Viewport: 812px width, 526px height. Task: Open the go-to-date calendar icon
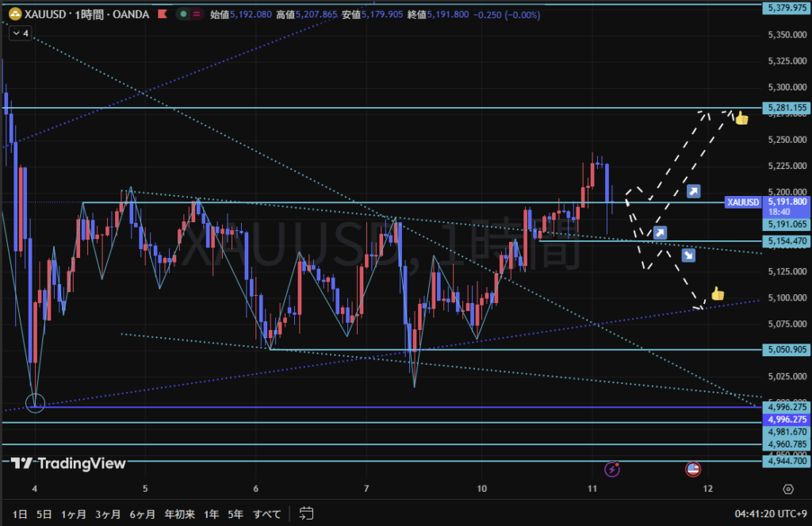tap(308, 514)
